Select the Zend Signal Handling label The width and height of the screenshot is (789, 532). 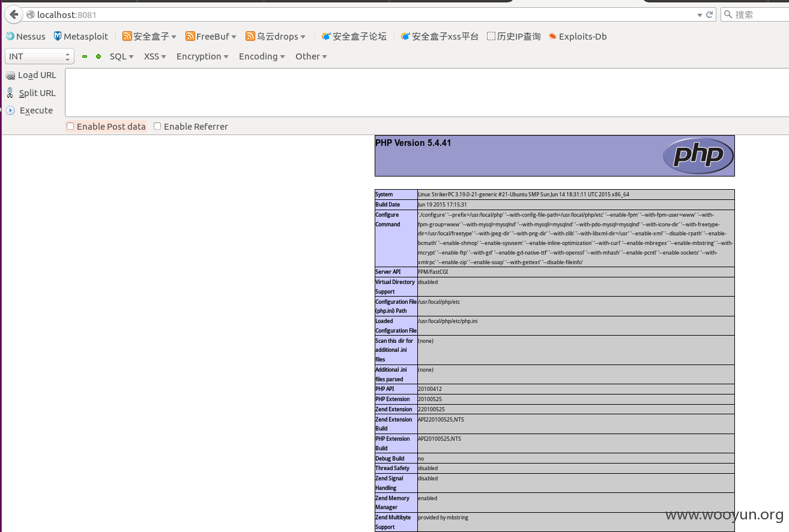tap(389, 483)
